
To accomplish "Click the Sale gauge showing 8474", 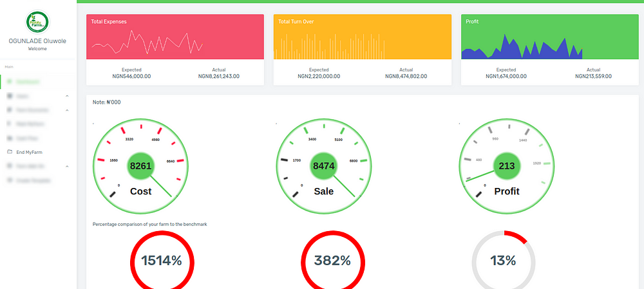I will tap(324, 166).
